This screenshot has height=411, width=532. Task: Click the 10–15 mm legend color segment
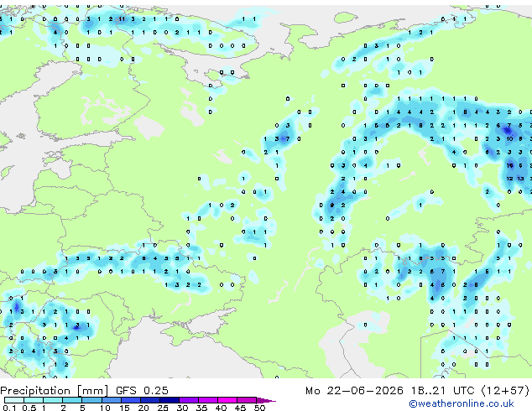pos(111,400)
